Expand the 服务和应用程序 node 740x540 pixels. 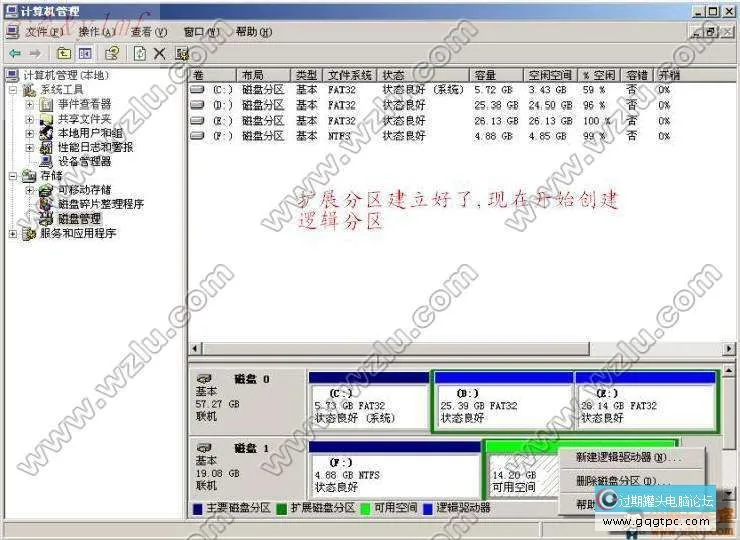point(13,233)
